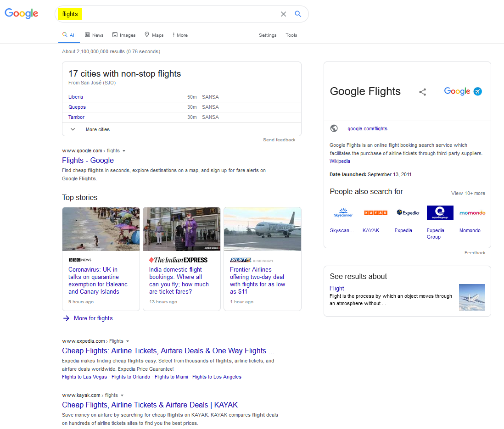
Task: Click the share icon in Google Flights panel
Action: (x=423, y=92)
